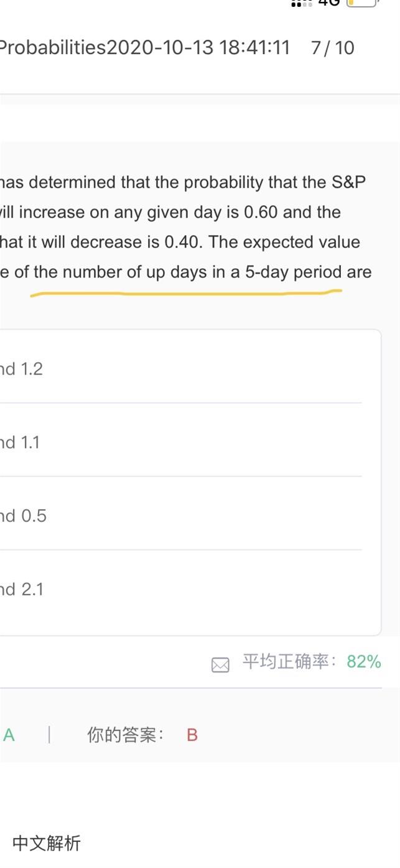The width and height of the screenshot is (400, 868).
Task: Tap the envelope feedback icon
Action: [220, 665]
